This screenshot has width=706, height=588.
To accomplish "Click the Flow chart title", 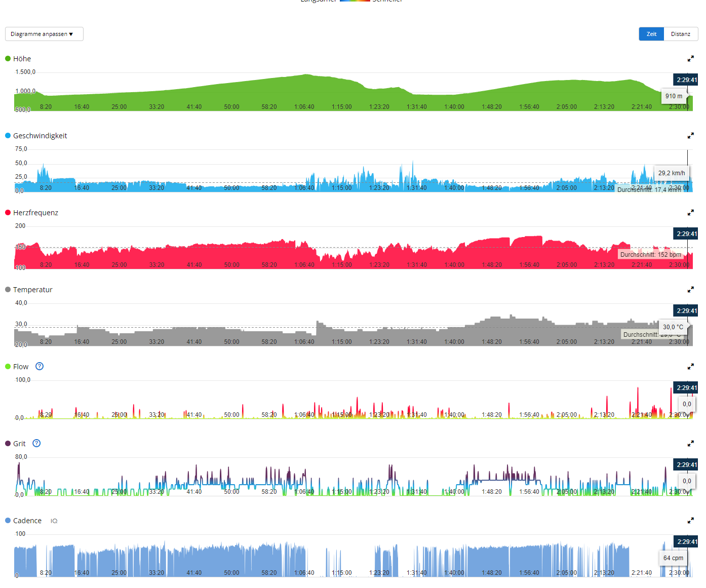I will pos(21,367).
